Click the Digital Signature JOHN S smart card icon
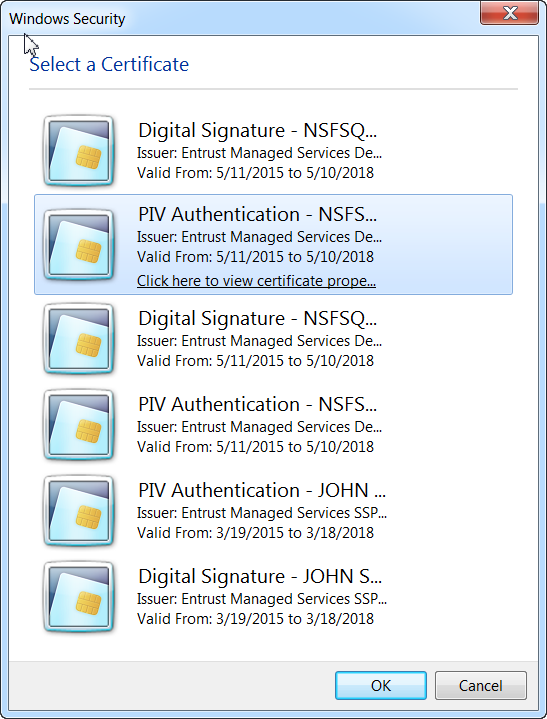Viewport: 547px width, 719px height. pyautogui.click(x=78, y=597)
